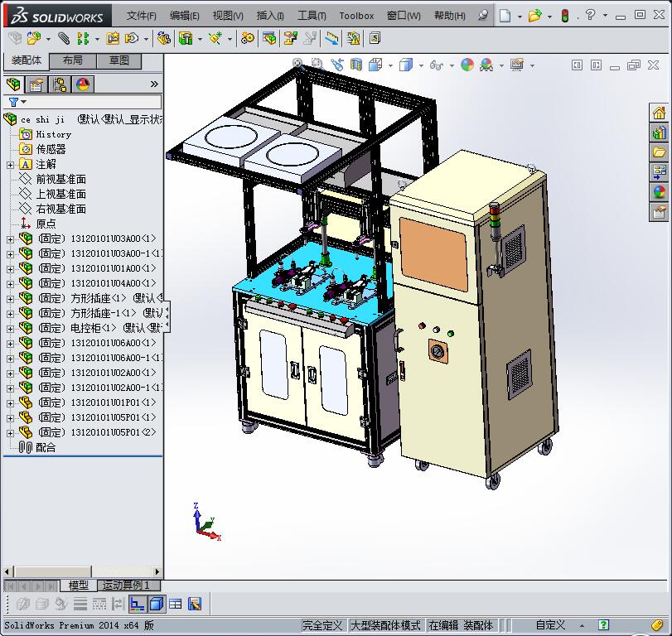672x636 pixels.
Task: Switch to the 草图 tab
Action: (x=118, y=60)
